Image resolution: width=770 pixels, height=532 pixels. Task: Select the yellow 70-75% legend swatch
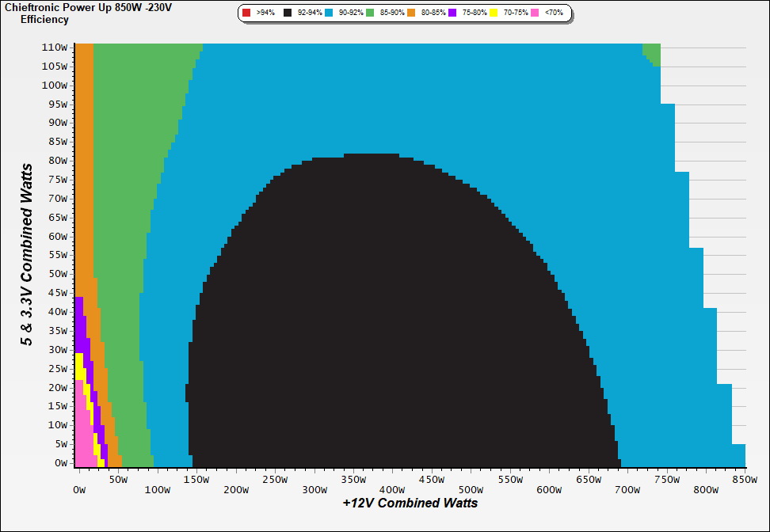(x=494, y=13)
